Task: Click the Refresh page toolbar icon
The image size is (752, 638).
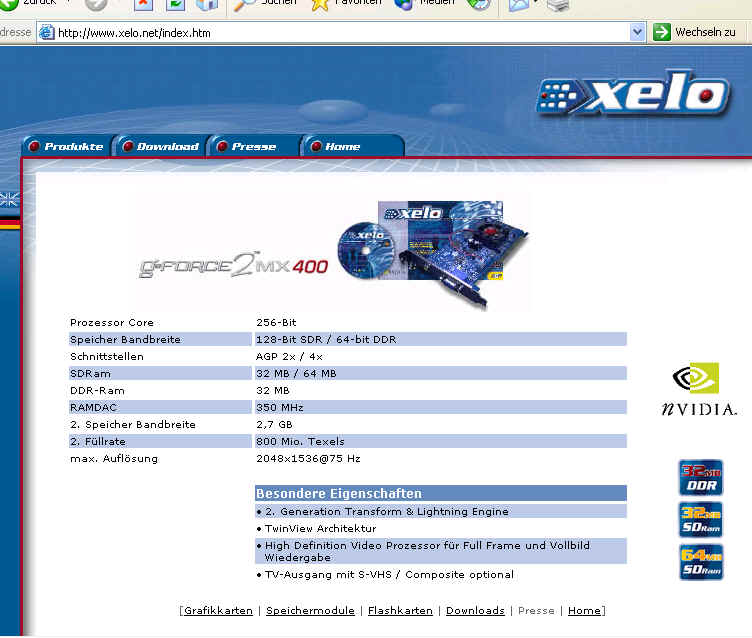Action: [x=175, y=4]
